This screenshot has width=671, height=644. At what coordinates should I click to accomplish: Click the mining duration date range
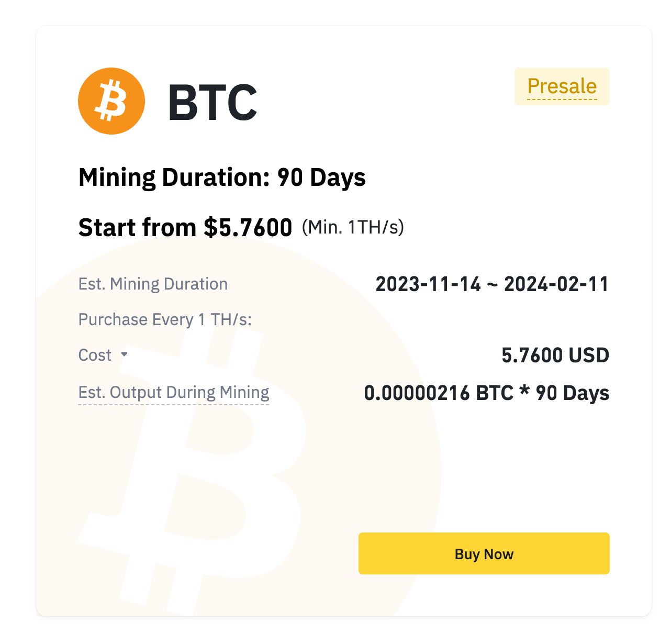coord(493,284)
